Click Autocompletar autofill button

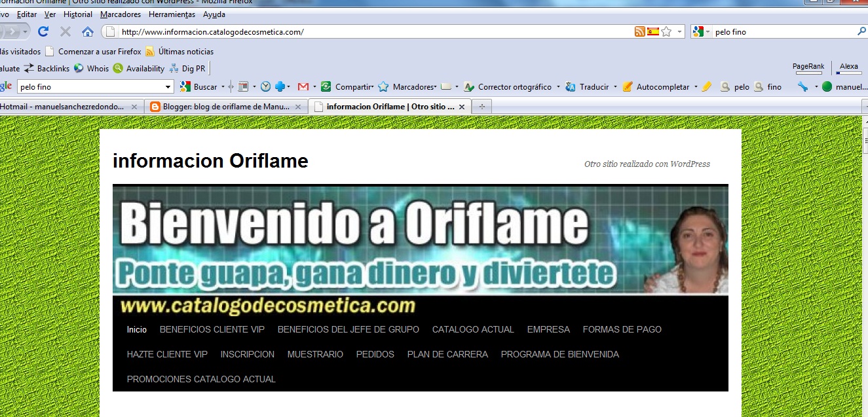656,86
